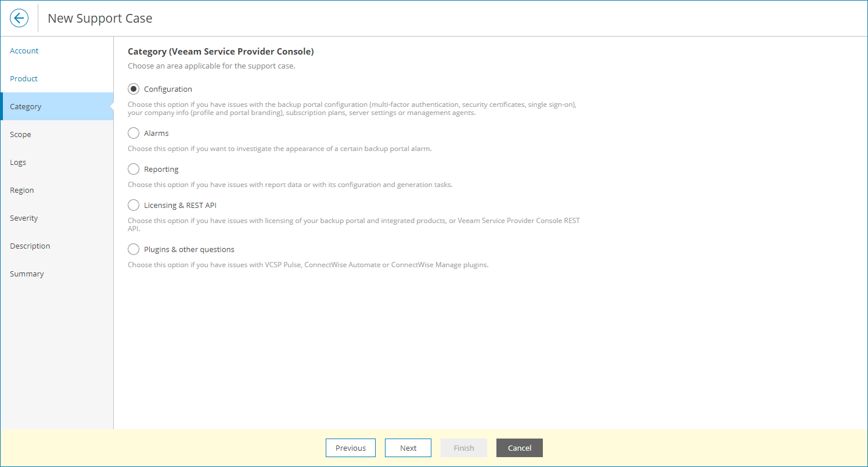Pick the Licensing & REST API option
868x467 pixels.
click(134, 205)
